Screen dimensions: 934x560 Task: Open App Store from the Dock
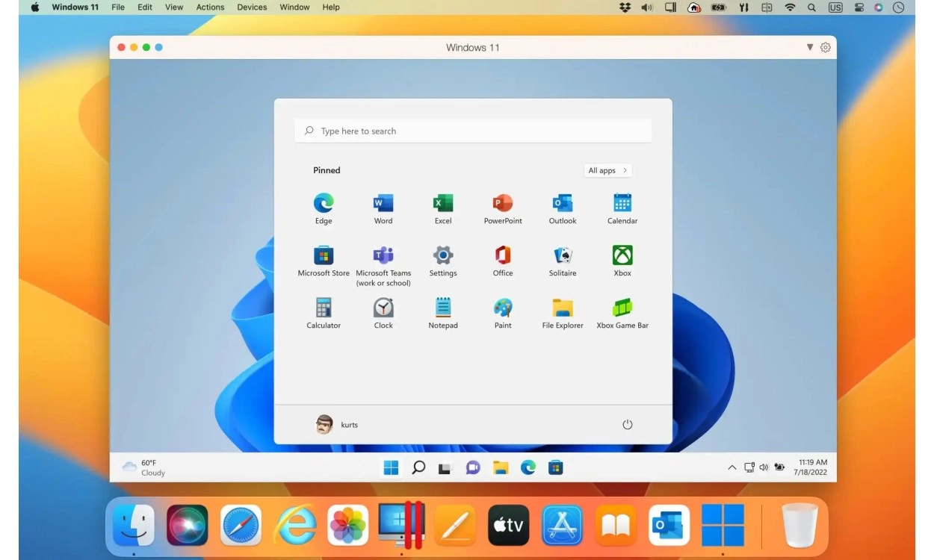pos(563,525)
